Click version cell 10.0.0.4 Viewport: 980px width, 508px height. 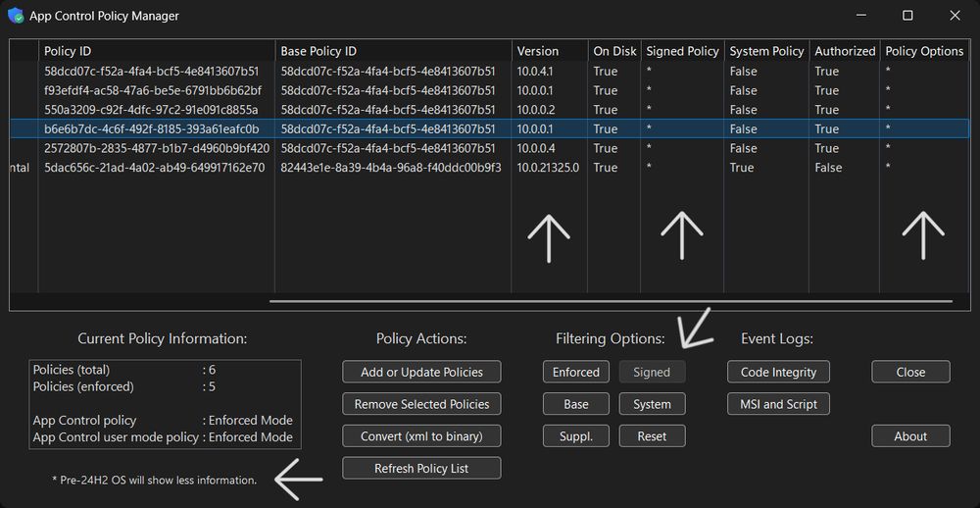pyautogui.click(x=536, y=148)
